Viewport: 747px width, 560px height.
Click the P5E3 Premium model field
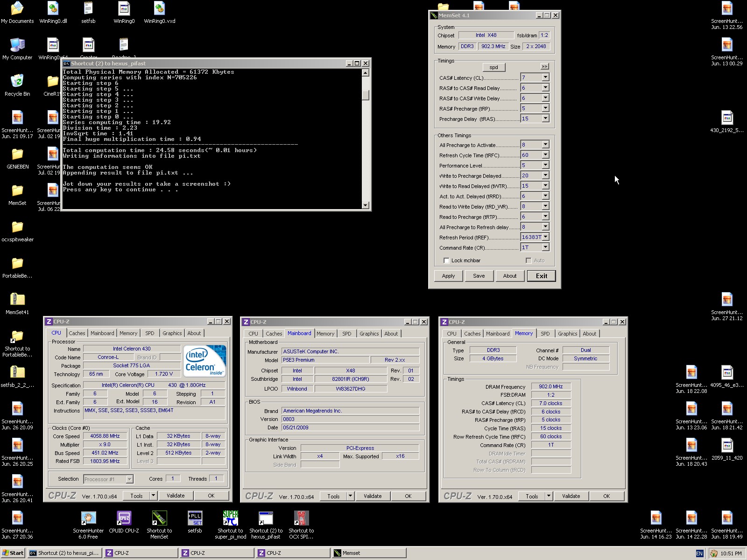[325, 360]
